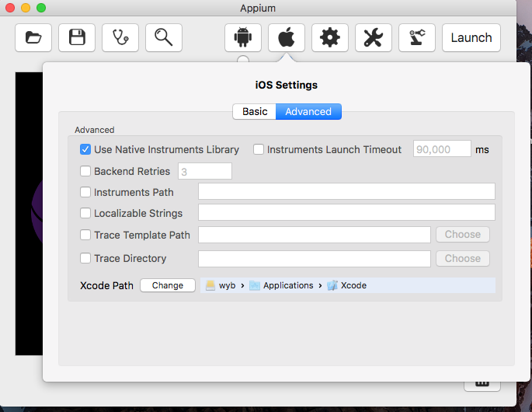The height and width of the screenshot is (412, 532).
Task: Toggle iOS Settings Apple icon
Action: coord(287,37)
